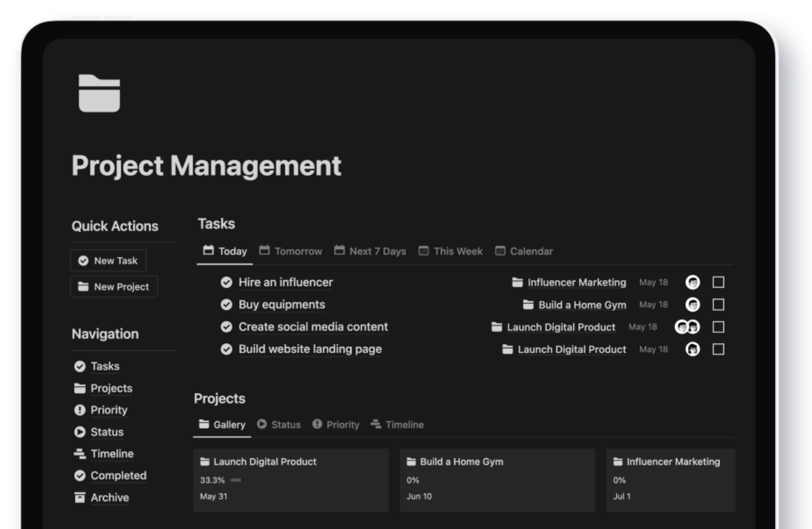Click the folder icon on the Influencer Marketing card
Screen dimensions: 812x529
click(617, 461)
